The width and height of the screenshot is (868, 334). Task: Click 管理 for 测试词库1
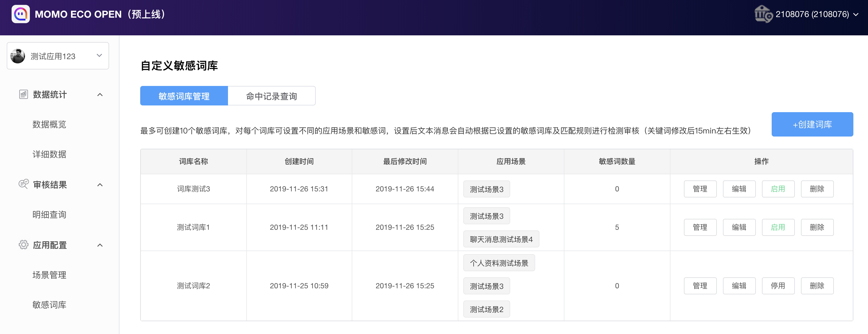click(x=700, y=228)
